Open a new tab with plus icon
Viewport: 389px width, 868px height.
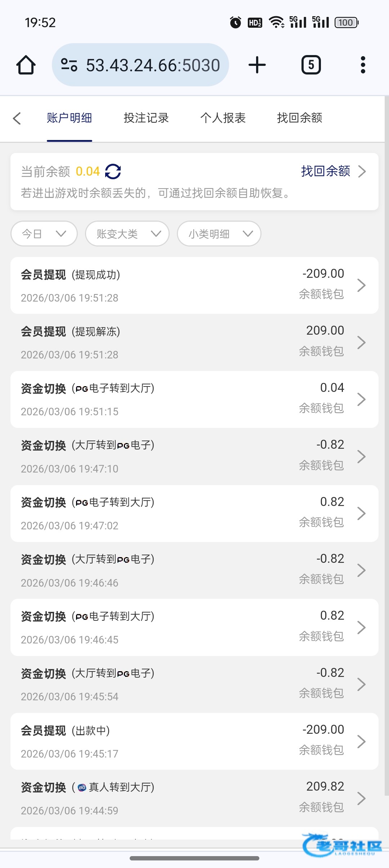click(x=257, y=65)
